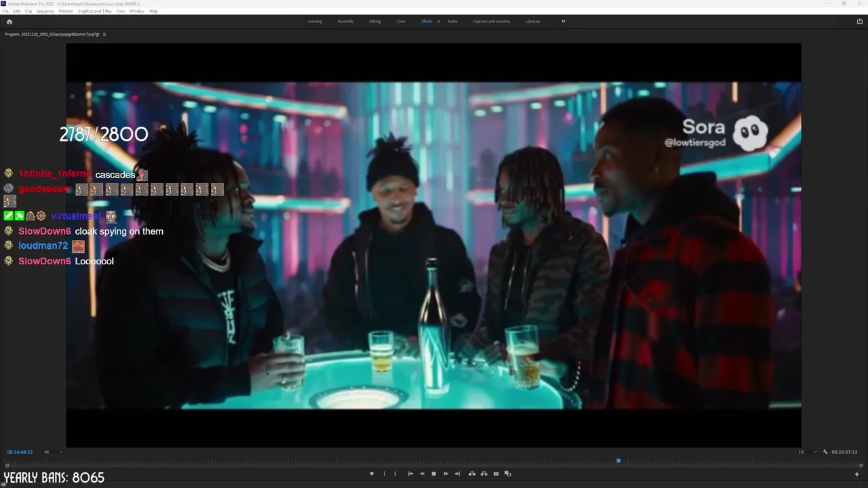
Task: Switch to the Audio workspace
Action: pyautogui.click(x=452, y=22)
